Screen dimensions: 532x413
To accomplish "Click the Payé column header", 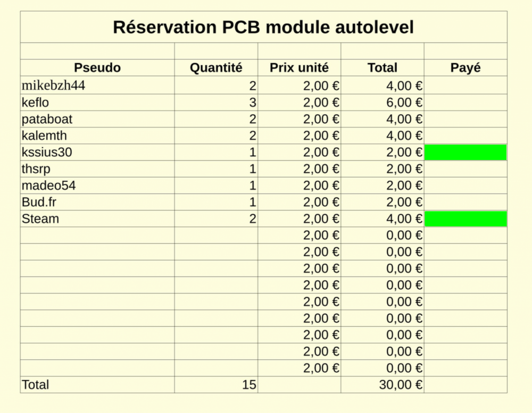I will (465, 68).
